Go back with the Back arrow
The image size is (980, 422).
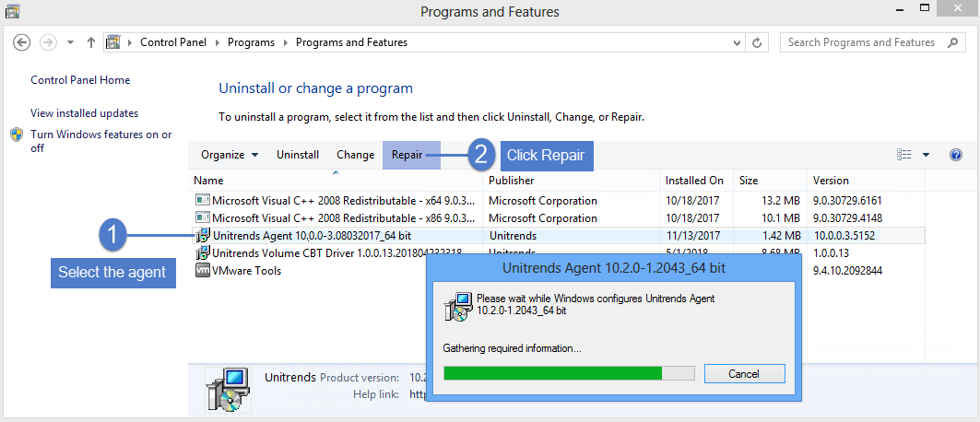click(x=22, y=42)
